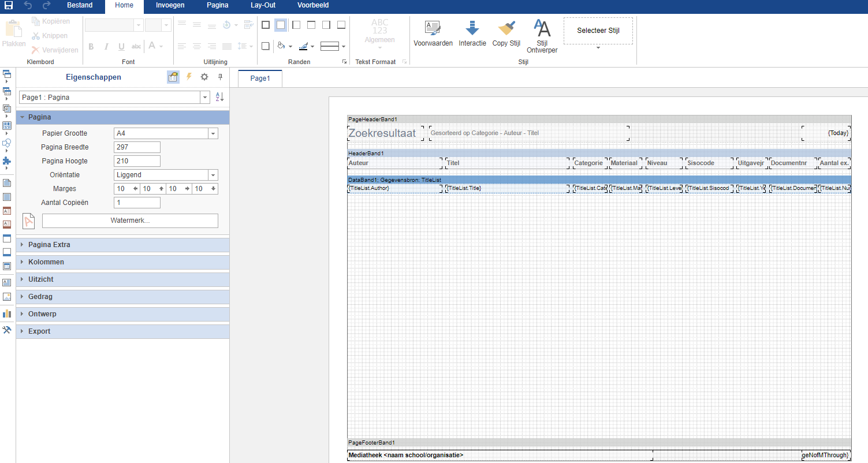
Task: Open the Voorbeeld tab
Action: pos(313,5)
